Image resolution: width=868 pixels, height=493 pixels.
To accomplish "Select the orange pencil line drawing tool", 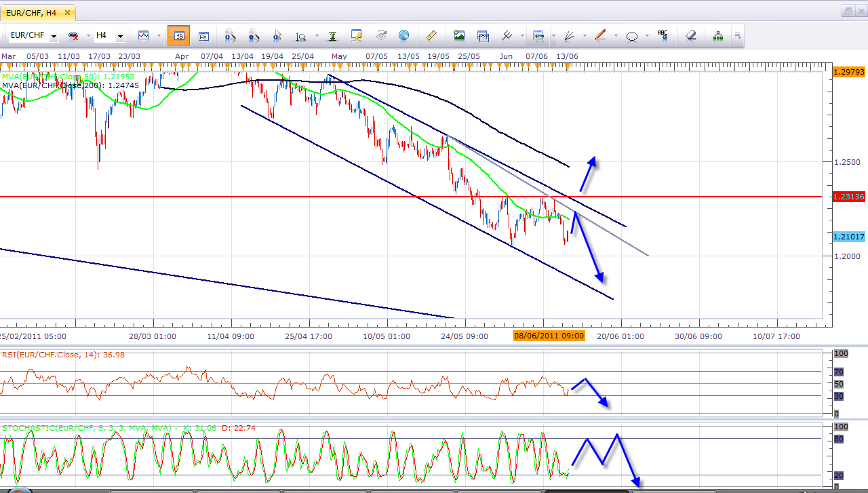I will pyautogui.click(x=600, y=35).
